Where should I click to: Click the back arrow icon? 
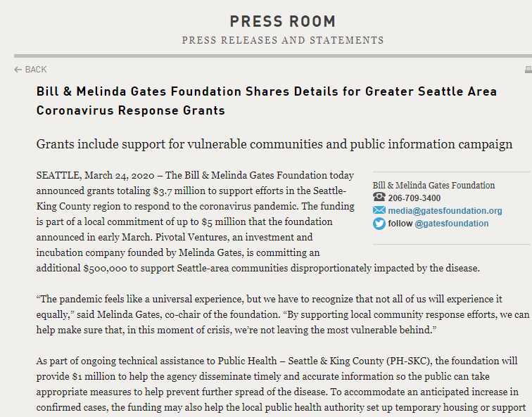pos(18,70)
